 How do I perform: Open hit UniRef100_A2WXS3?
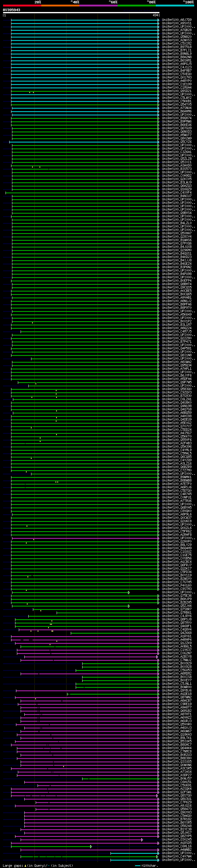pyautogui.click(x=177, y=40)
